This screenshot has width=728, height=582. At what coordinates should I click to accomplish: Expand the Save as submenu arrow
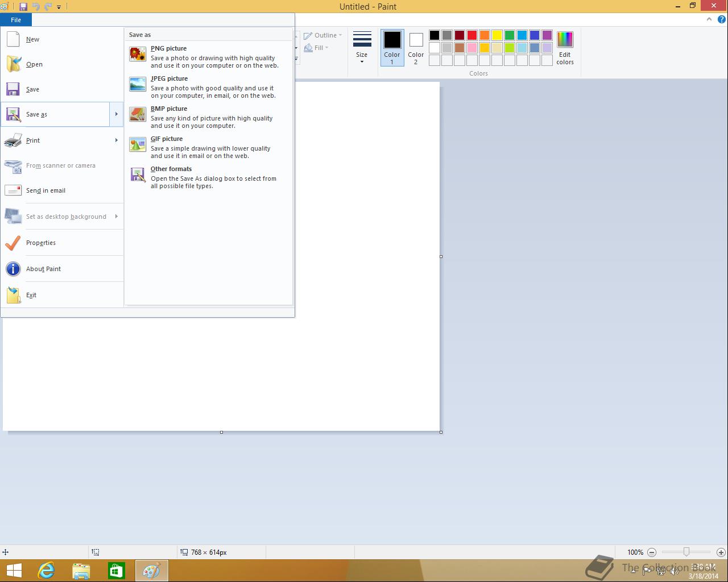116,114
